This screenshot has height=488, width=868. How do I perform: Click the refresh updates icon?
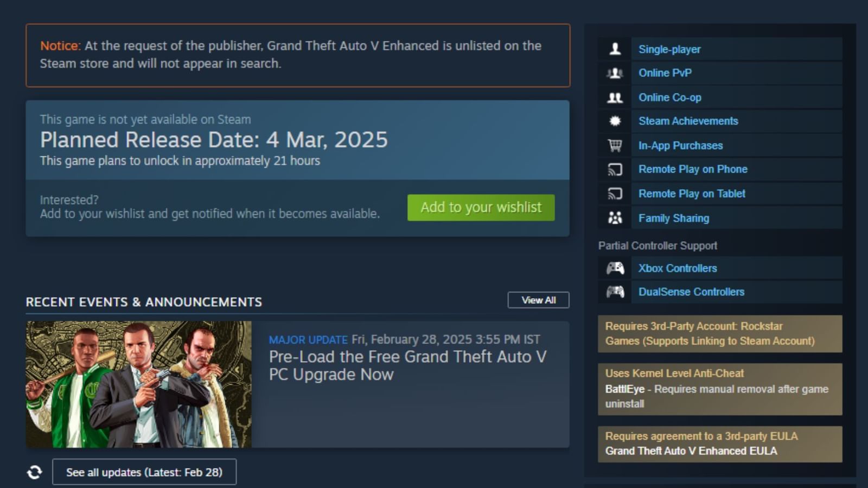[35, 472]
